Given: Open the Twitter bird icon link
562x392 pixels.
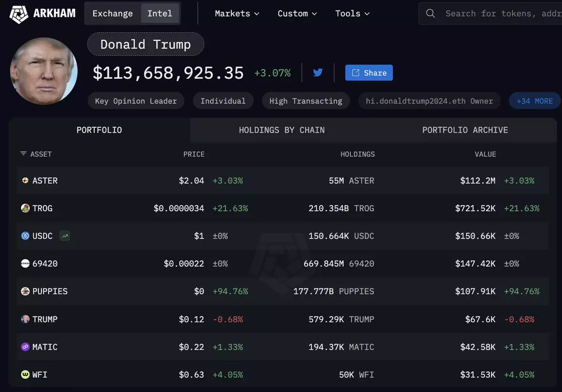Looking at the screenshot, I should pos(318,73).
